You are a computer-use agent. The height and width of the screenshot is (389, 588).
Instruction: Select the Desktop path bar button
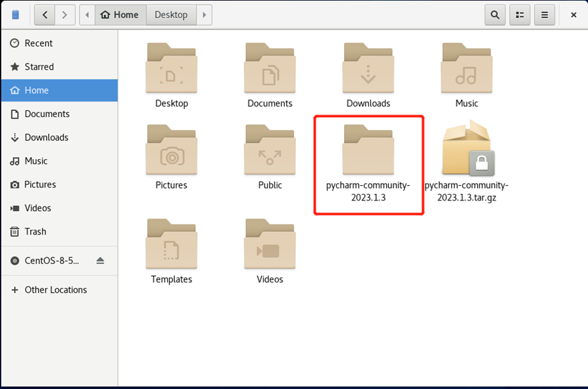pyautogui.click(x=171, y=15)
